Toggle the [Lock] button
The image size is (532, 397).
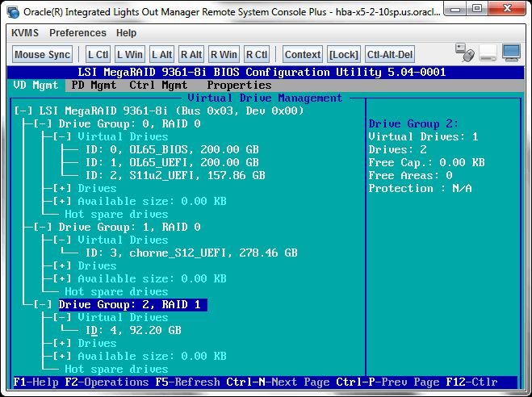tap(344, 55)
